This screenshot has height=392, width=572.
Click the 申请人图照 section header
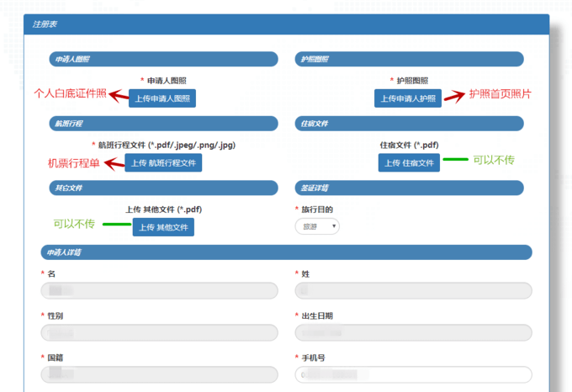pyautogui.click(x=163, y=60)
